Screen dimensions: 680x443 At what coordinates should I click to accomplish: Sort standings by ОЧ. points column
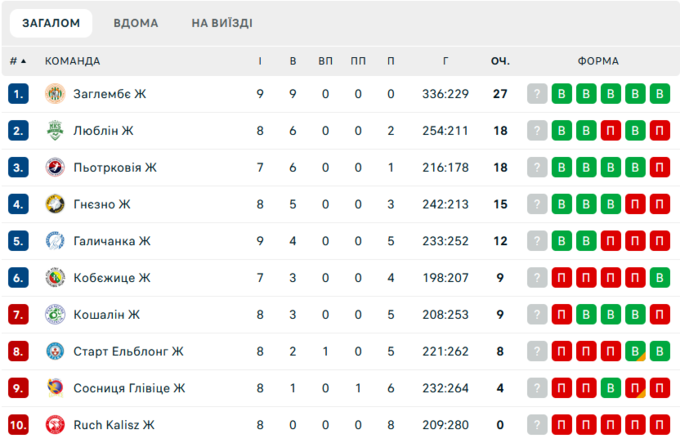(500, 61)
